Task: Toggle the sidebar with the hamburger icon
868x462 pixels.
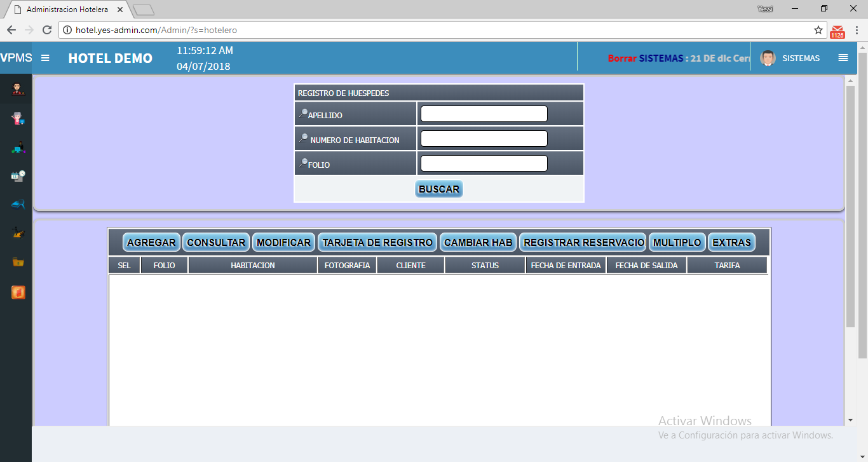Action: coord(45,58)
